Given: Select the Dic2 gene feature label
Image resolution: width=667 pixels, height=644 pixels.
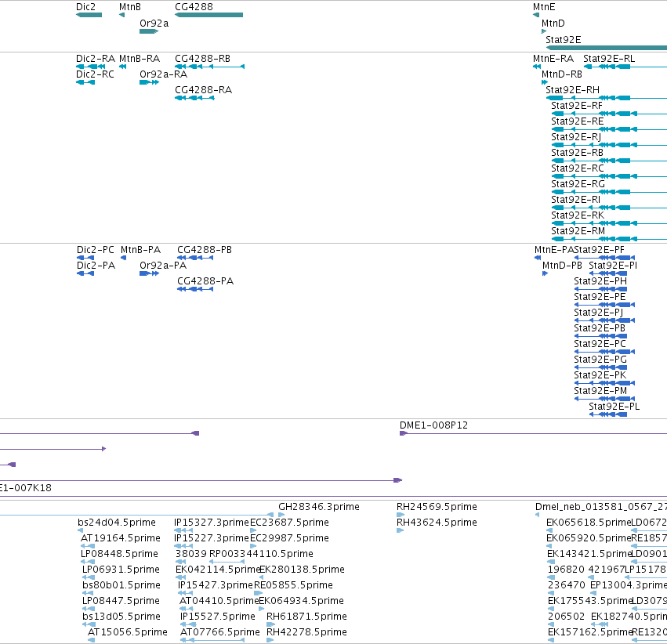Looking at the screenshot, I should [85, 7].
